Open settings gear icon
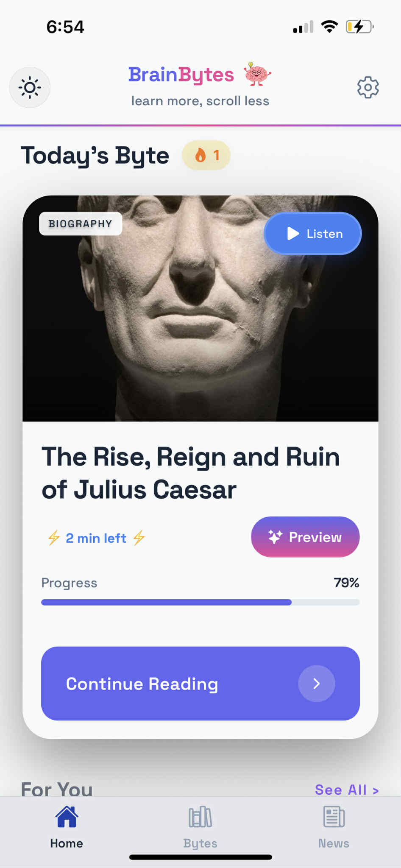The height and width of the screenshot is (868, 401). coord(368,88)
